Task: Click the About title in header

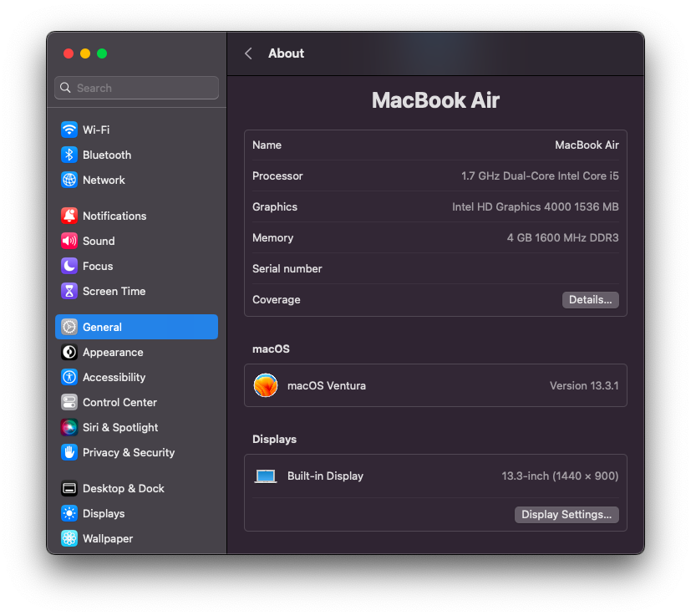Action: 286,53
